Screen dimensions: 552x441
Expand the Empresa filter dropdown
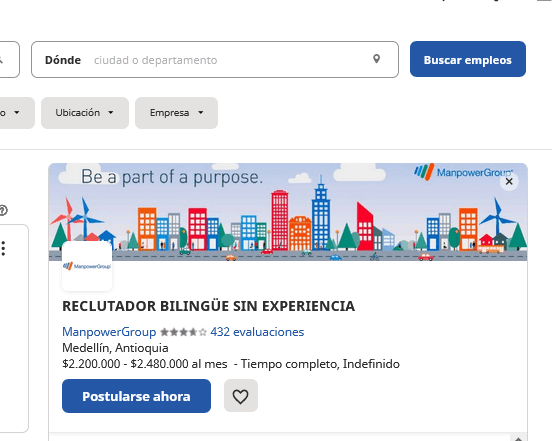pos(176,113)
